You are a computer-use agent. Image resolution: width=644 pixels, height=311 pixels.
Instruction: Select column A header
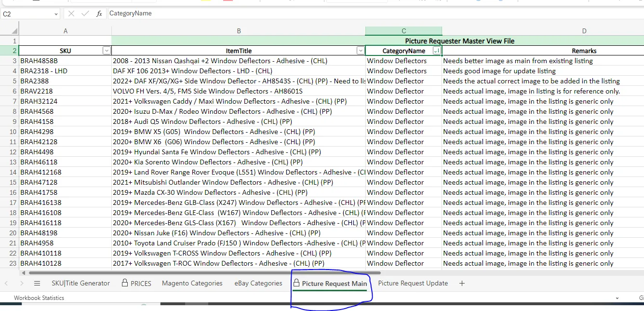pos(65,31)
